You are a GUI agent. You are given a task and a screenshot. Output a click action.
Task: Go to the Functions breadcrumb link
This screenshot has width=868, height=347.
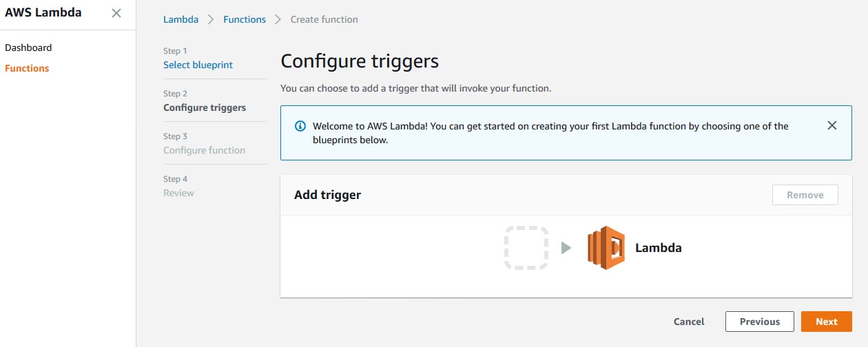coord(245,19)
